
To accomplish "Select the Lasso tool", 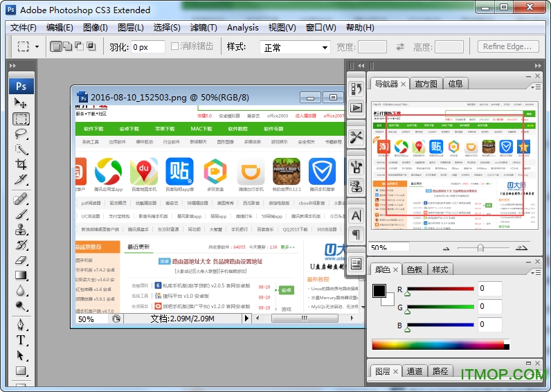I will coord(21,134).
